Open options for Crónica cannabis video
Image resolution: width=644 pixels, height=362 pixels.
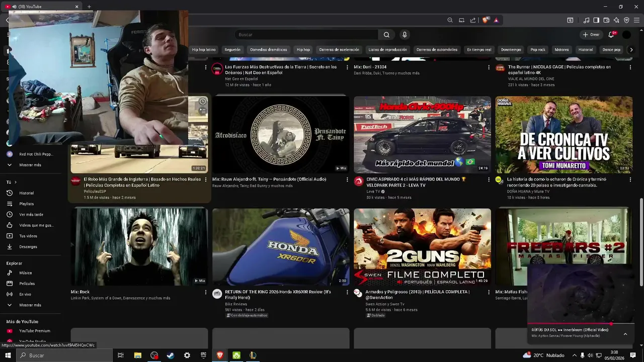[x=630, y=179]
